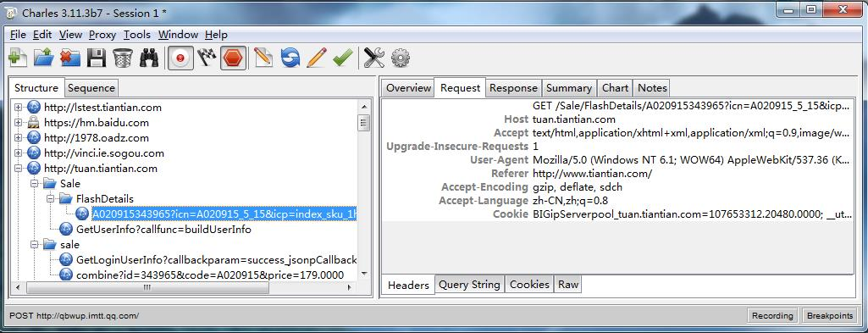Click the horizontal scrollbar of the structure tree

click(x=183, y=287)
